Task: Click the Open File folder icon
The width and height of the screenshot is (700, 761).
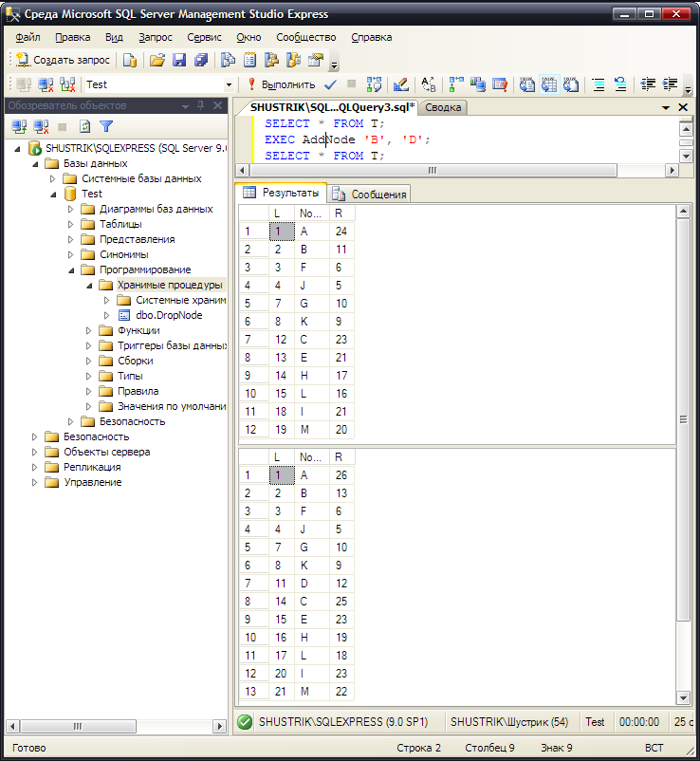Action: point(157,60)
